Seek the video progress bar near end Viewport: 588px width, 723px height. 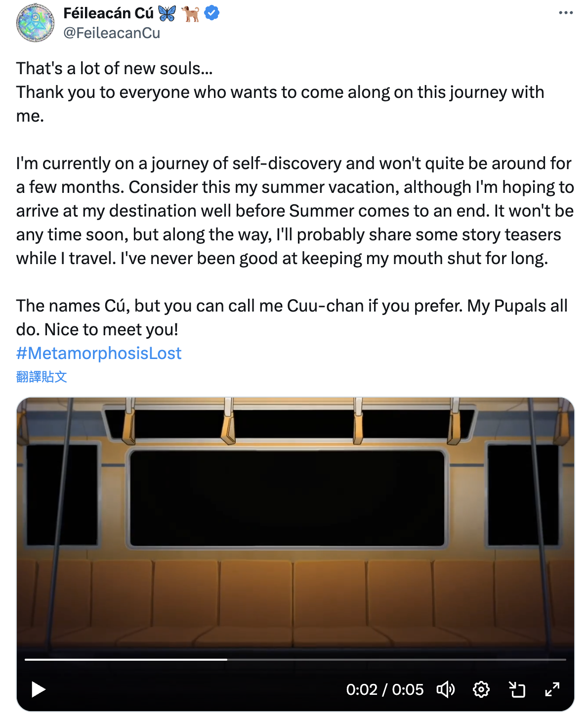click(544, 659)
